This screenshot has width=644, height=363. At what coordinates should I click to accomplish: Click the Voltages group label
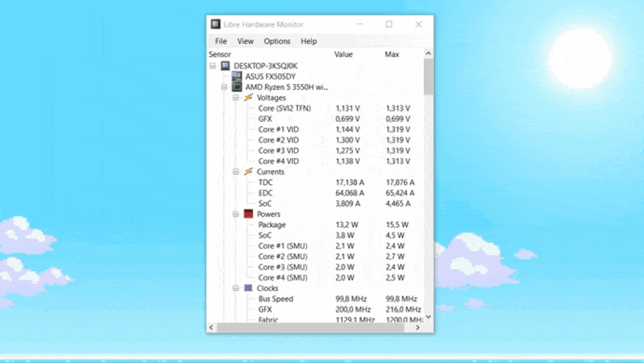(x=271, y=98)
